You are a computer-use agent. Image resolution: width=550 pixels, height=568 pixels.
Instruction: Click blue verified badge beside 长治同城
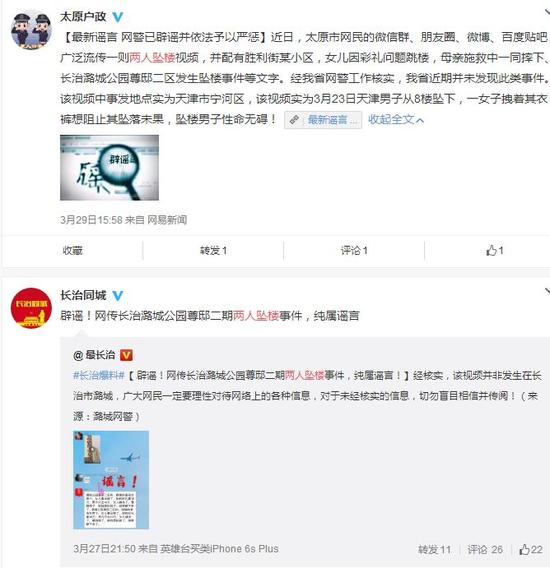(x=118, y=296)
